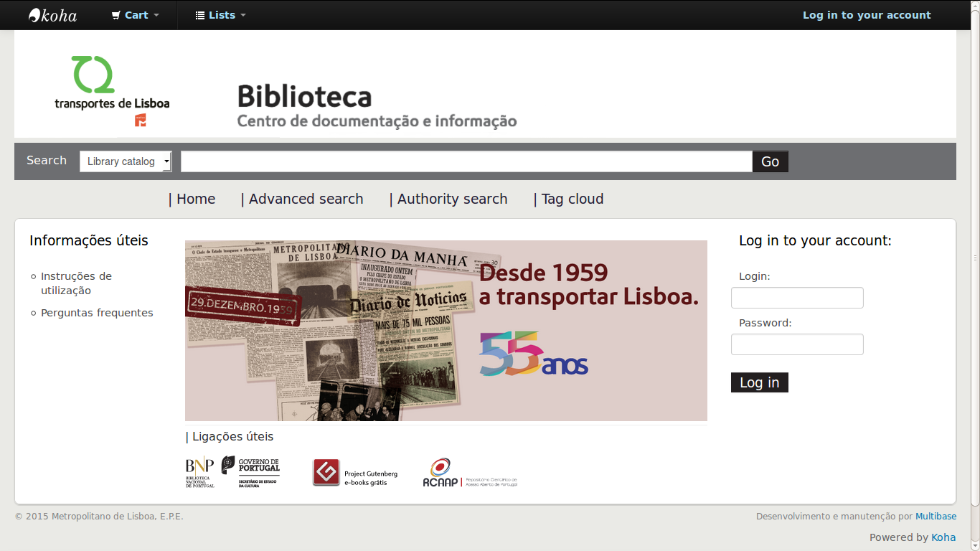Open Instruções de utilização link
This screenshot has height=551, width=980.
click(76, 283)
